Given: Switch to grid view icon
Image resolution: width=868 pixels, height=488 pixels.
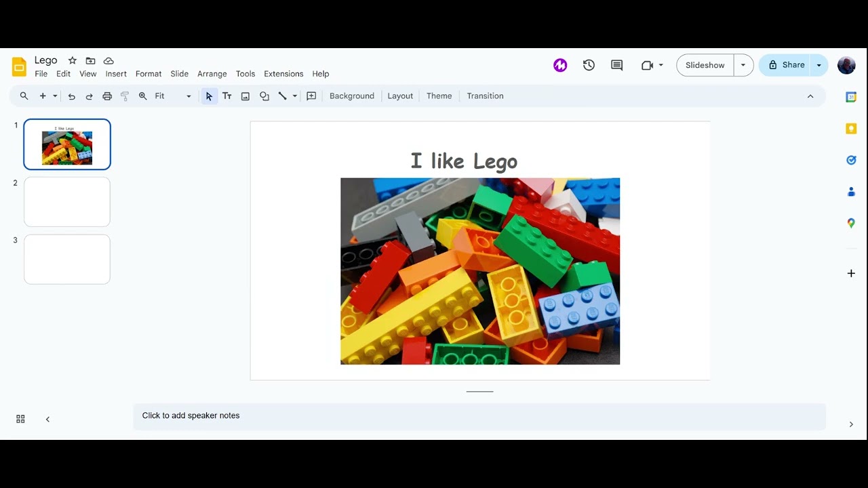Looking at the screenshot, I should click(20, 420).
